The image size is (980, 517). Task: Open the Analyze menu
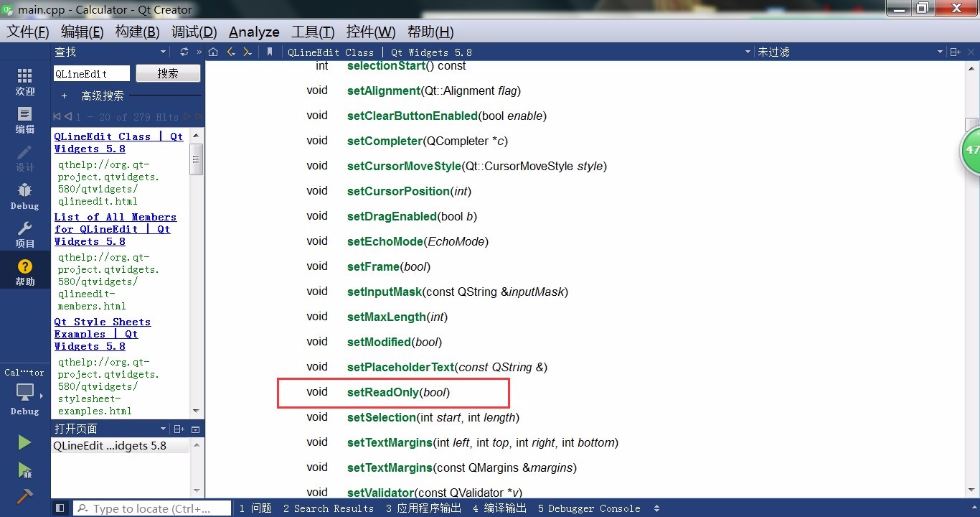[x=254, y=32]
